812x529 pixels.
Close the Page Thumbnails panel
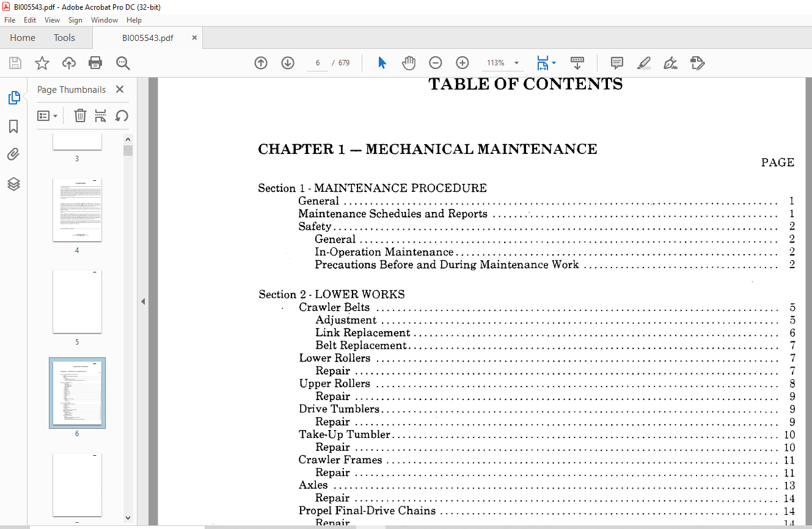tap(120, 89)
